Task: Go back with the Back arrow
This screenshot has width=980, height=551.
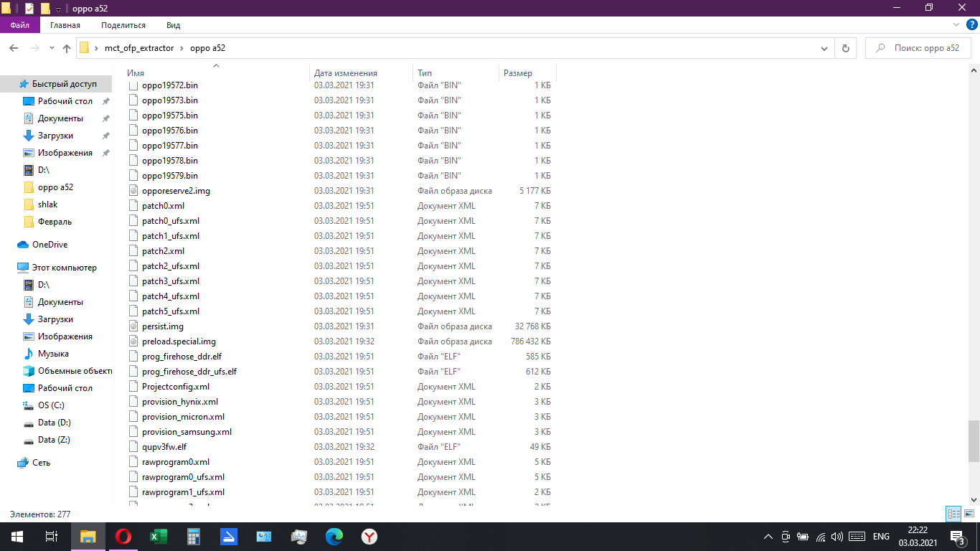Action: (x=14, y=48)
